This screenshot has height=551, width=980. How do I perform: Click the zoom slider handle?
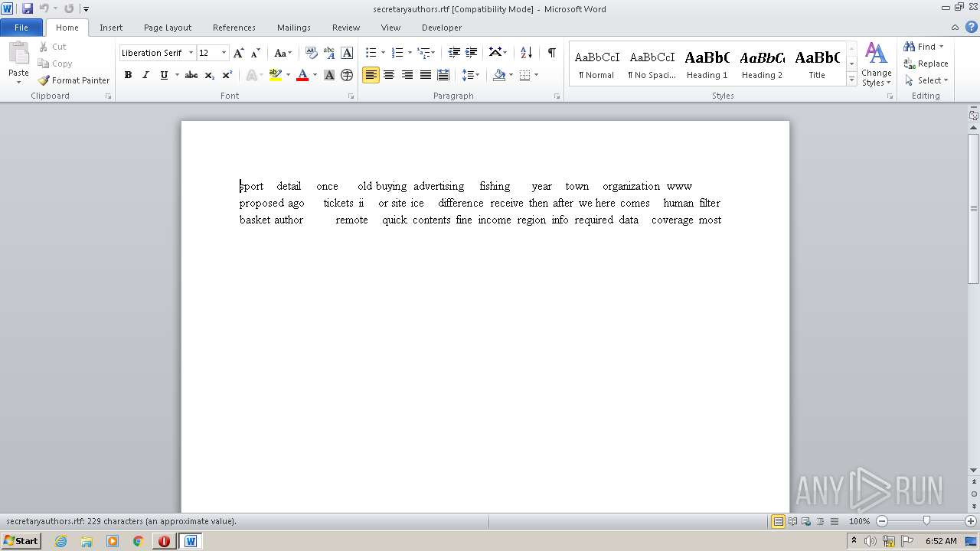pyautogui.click(x=926, y=521)
